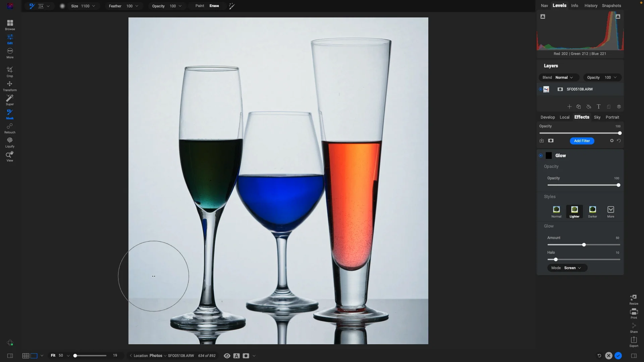Open the Blend mode Normal dropdown
The image size is (644, 362).
coord(559,77)
